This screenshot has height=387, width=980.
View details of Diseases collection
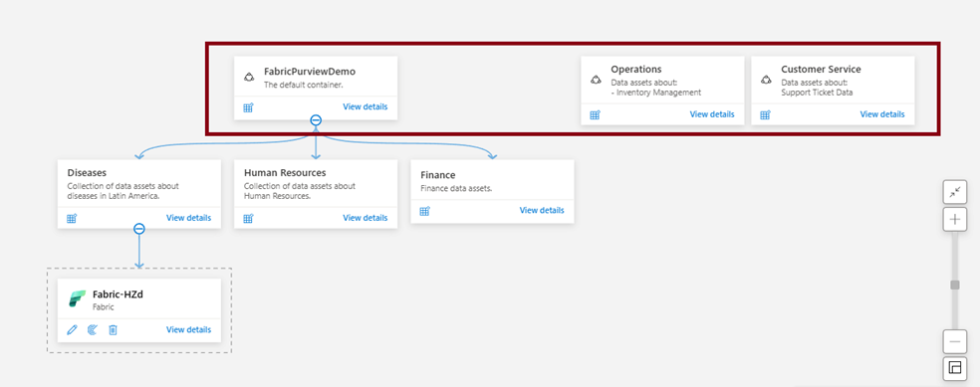point(189,218)
